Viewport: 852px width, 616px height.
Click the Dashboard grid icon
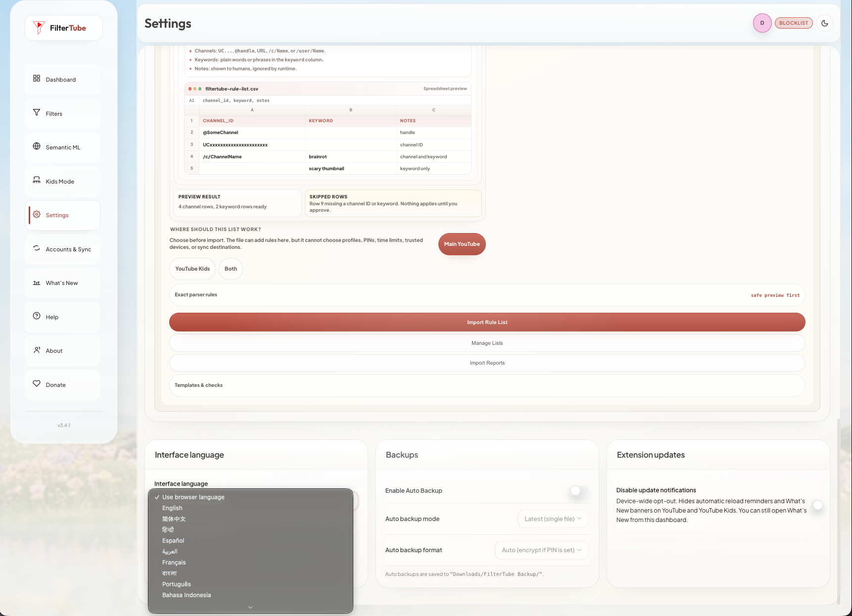(37, 79)
